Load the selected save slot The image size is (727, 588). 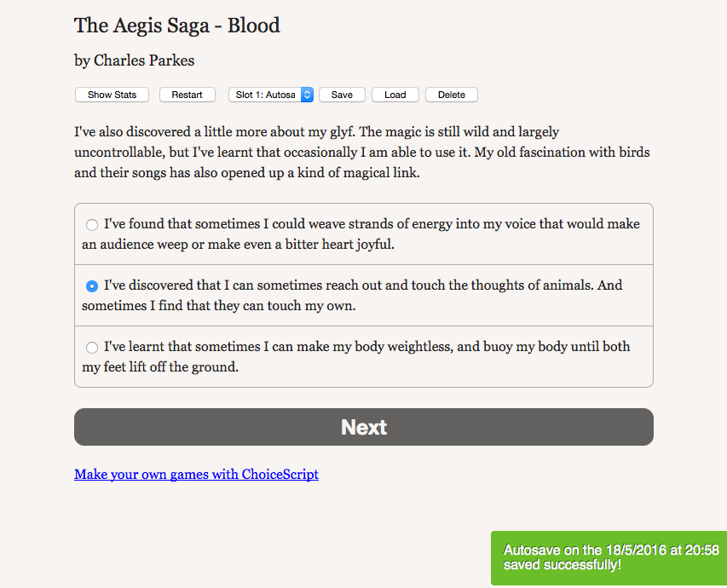(x=395, y=95)
